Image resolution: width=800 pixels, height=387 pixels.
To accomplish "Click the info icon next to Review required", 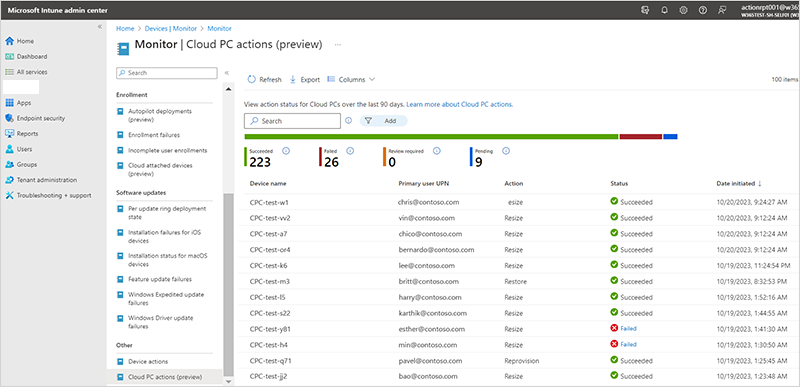I will click(437, 151).
